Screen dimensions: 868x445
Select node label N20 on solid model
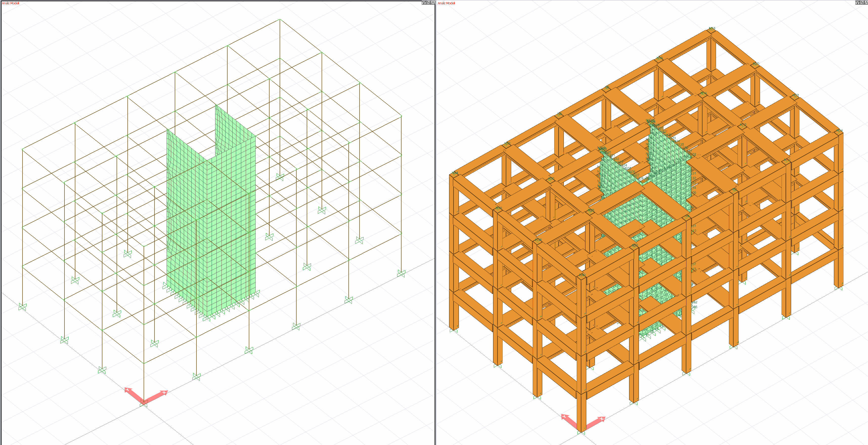pyautogui.click(x=756, y=63)
